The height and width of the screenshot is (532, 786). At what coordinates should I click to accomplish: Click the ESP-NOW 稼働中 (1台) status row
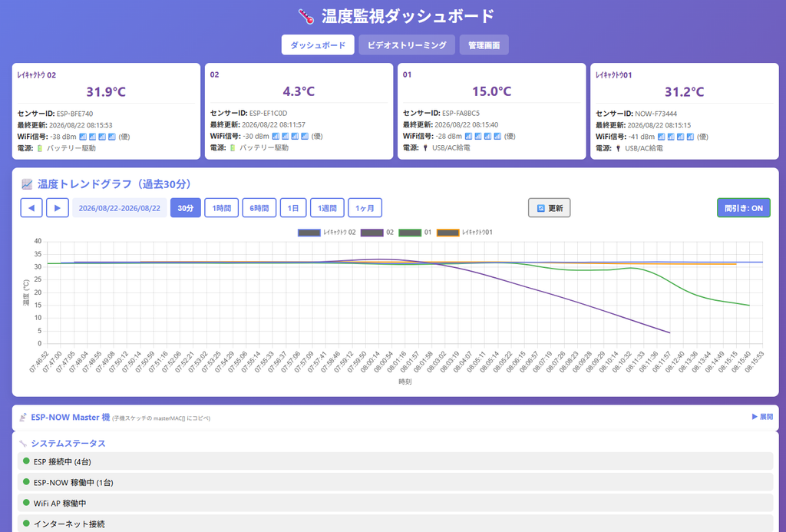pos(395,482)
